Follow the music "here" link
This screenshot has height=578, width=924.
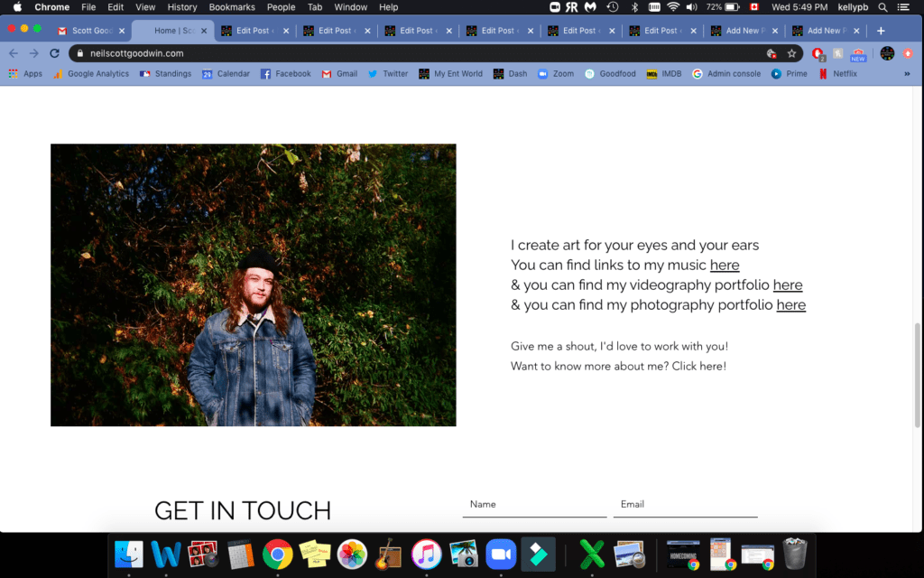pos(725,266)
